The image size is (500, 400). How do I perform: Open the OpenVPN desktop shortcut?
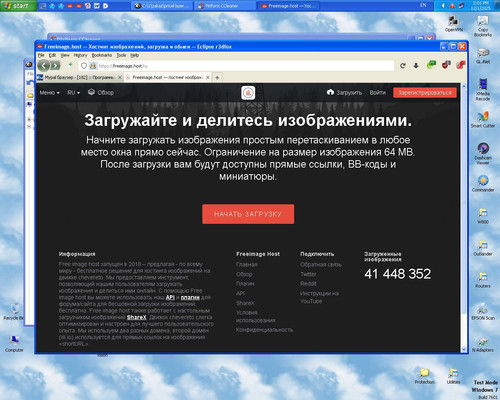[454, 23]
